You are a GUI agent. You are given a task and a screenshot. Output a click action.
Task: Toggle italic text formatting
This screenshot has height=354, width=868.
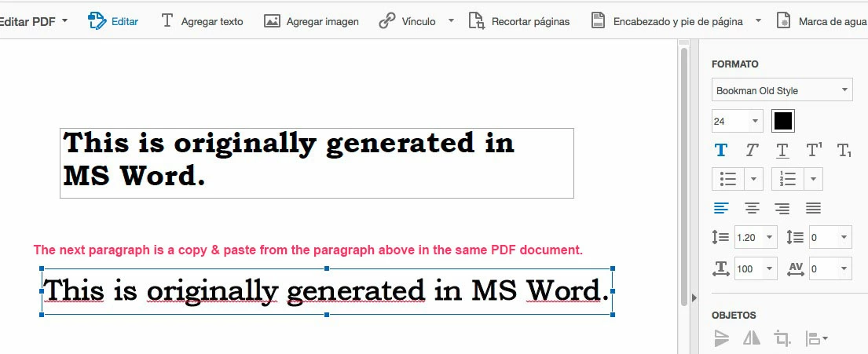pos(751,150)
